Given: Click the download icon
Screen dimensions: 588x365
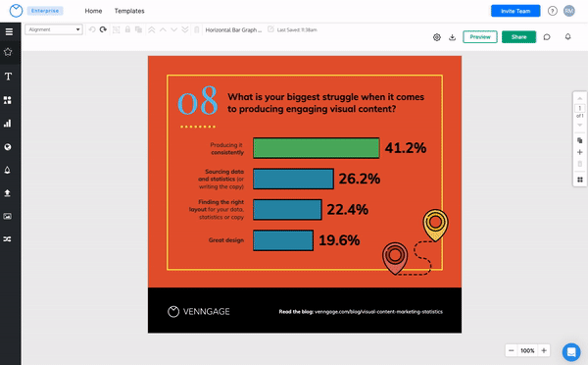Looking at the screenshot, I should [452, 37].
